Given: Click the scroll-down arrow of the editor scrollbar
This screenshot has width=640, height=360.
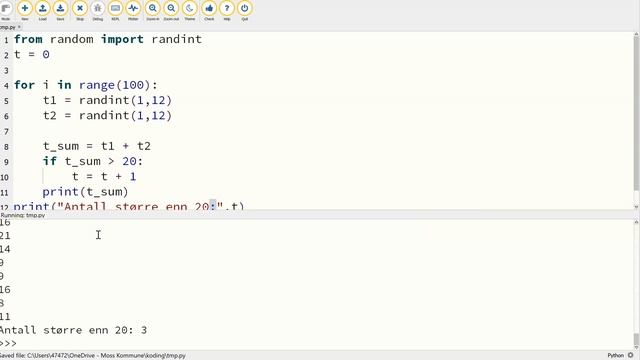Looking at the screenshot, I should click(636, 207).
